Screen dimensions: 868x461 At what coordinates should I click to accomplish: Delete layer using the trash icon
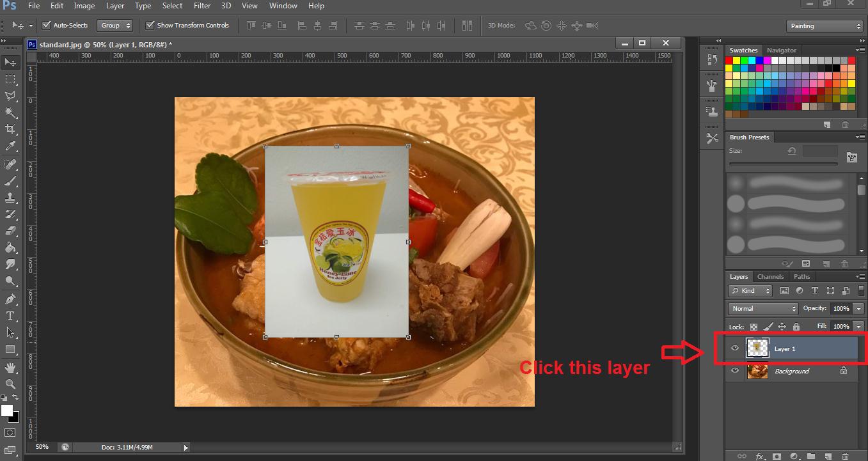[x=845, y=456]
